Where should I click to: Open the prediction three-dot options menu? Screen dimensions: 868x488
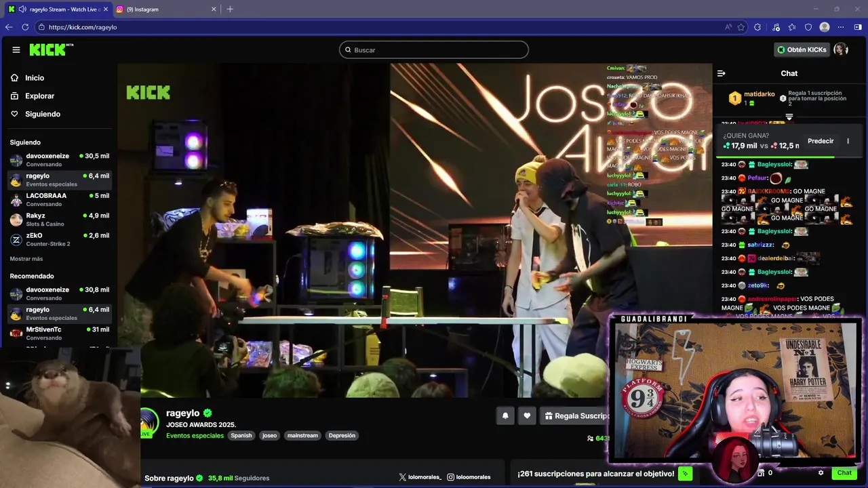point(848,141)
